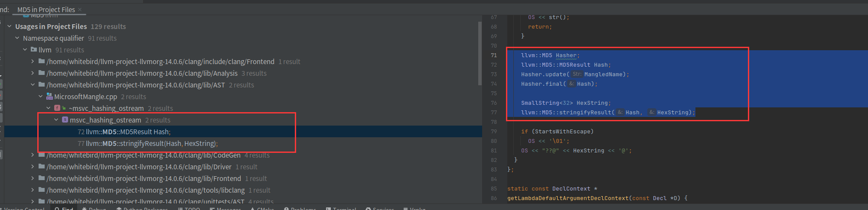This screenshot has width=868, height=210.
Task: Collapse the 'Usages in Project Files' node
Action: click(x=9, y=26)
